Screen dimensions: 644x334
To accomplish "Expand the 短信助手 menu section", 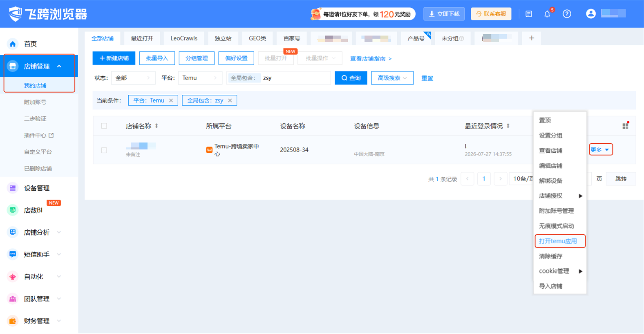I will coord(59,254).
